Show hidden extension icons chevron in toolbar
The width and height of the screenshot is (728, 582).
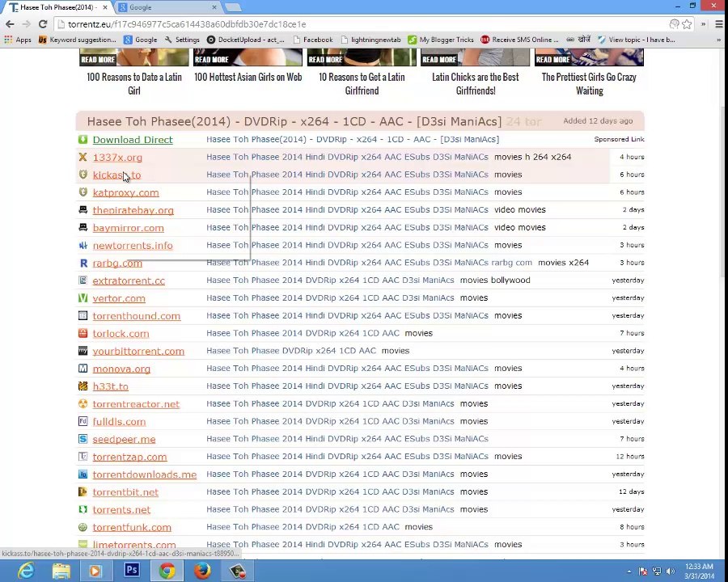pyautogui.click(x=703, y=24)
